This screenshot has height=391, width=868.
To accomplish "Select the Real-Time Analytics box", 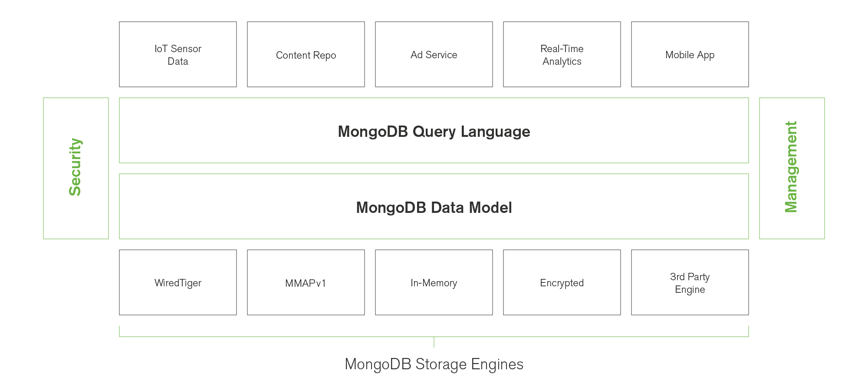I will click(x=562, y=55).
